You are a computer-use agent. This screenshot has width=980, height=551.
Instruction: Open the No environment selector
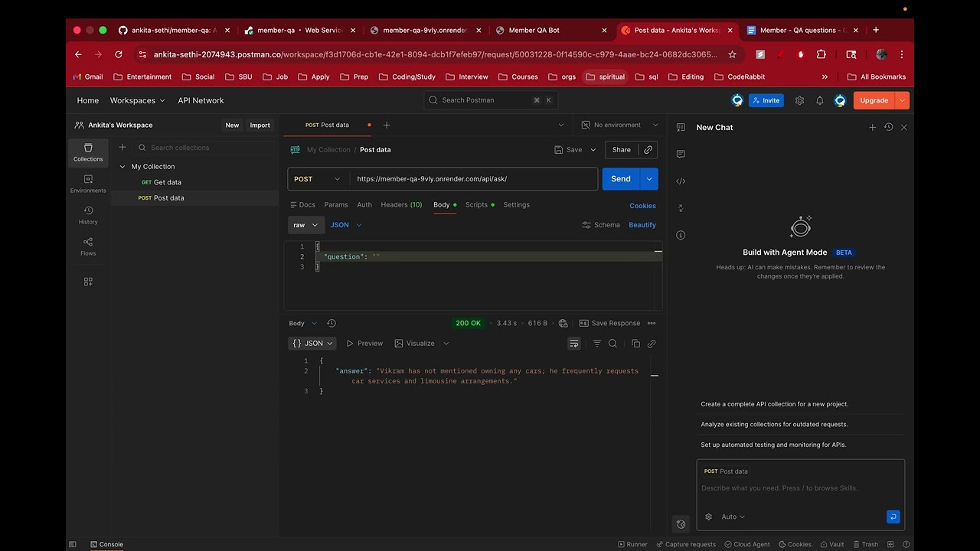(x=620, y=125)
